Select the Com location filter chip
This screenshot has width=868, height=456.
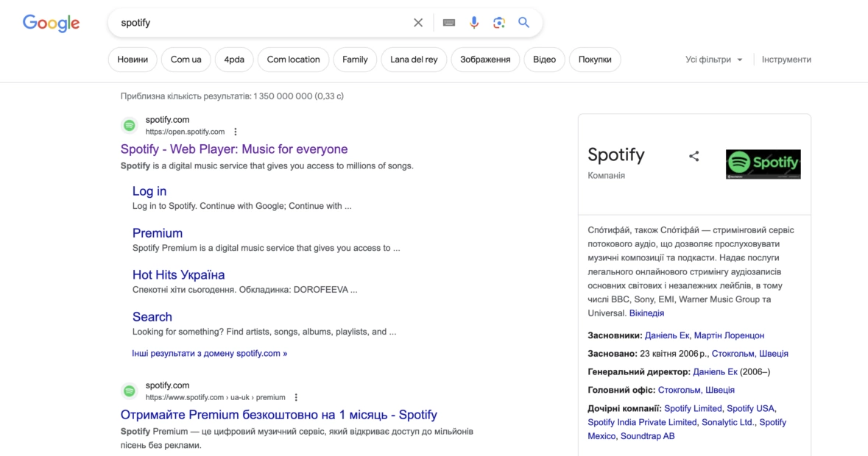[x=294, y=60]
